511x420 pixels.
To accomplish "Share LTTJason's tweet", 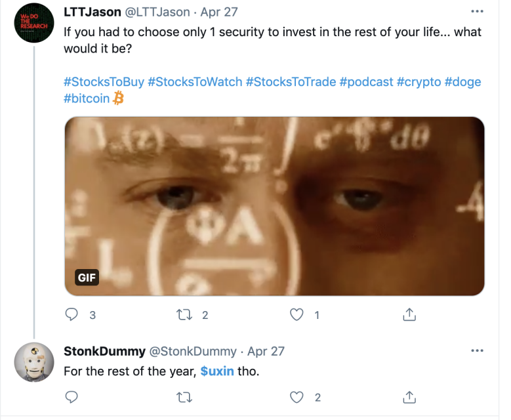I will point(409,315).
